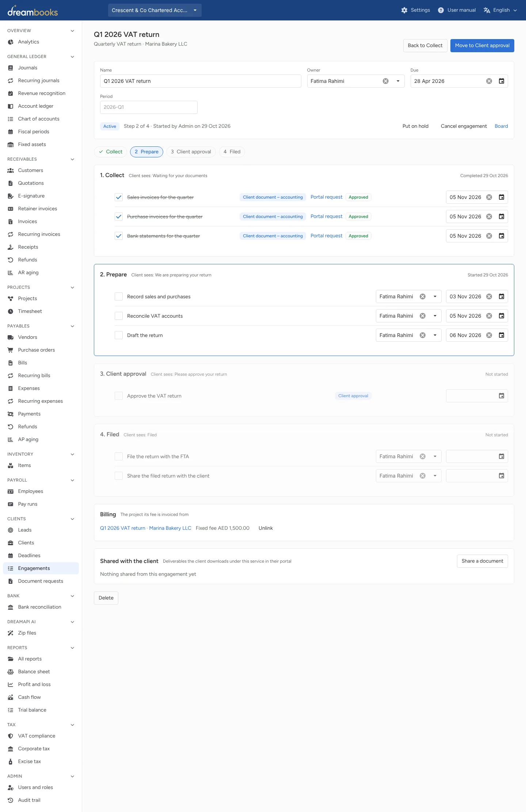Uncheck Bank statements for the quarter

tap(119, 236)
